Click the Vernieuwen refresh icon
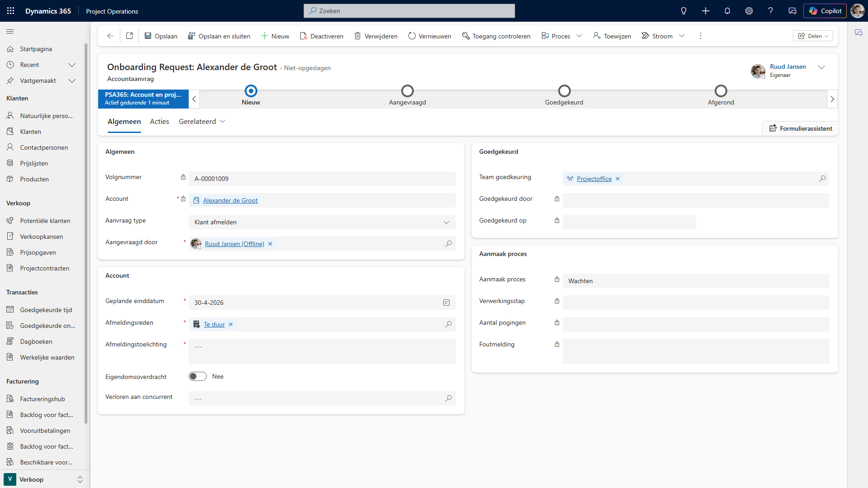Screen dimensions: 868x488 pyautogui.click(x=412, y=36)
